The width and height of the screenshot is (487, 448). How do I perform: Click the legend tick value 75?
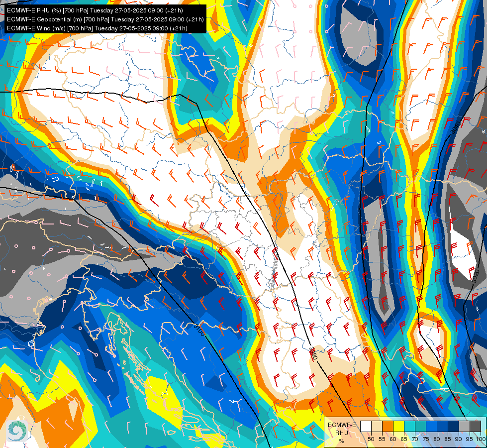(426, 439)
